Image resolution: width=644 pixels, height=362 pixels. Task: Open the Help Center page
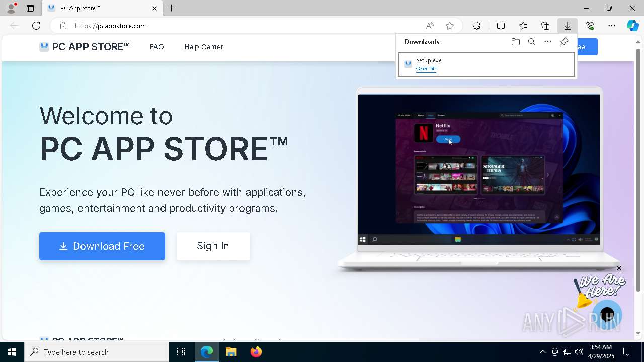(x=204, y=47)
